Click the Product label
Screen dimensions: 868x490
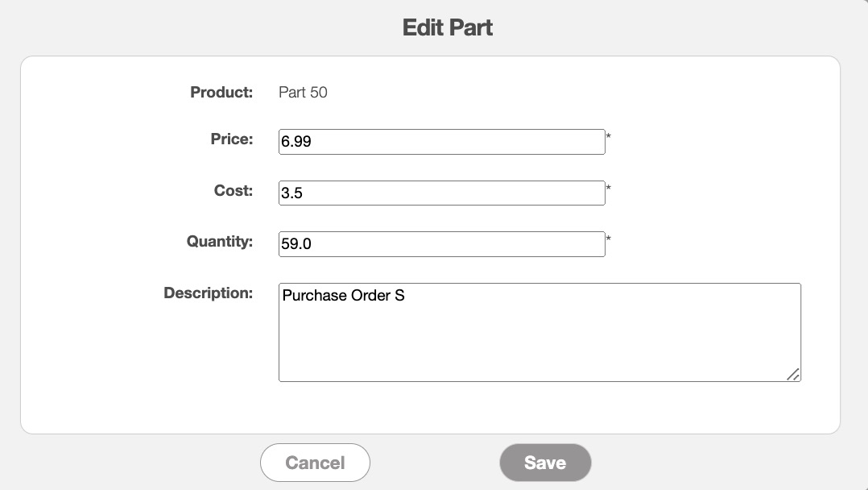click(x=221, y=93)
